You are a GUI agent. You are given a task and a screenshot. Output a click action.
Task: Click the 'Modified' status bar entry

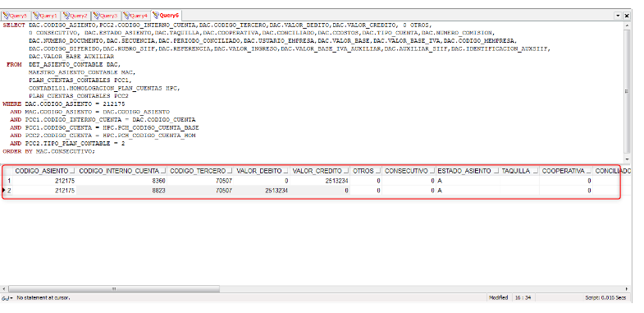point(498,297)
